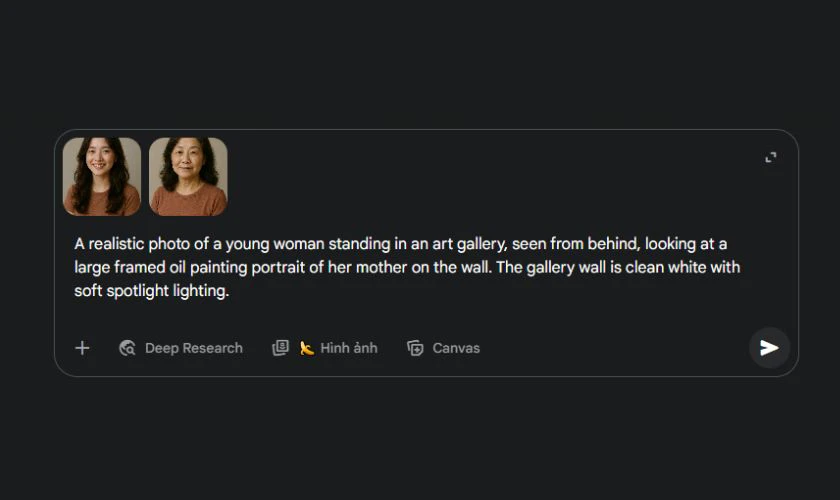840x500 pixels.
Task: Click the plus icon to add files
Action: pyautogui.click(x=82, y=348)
